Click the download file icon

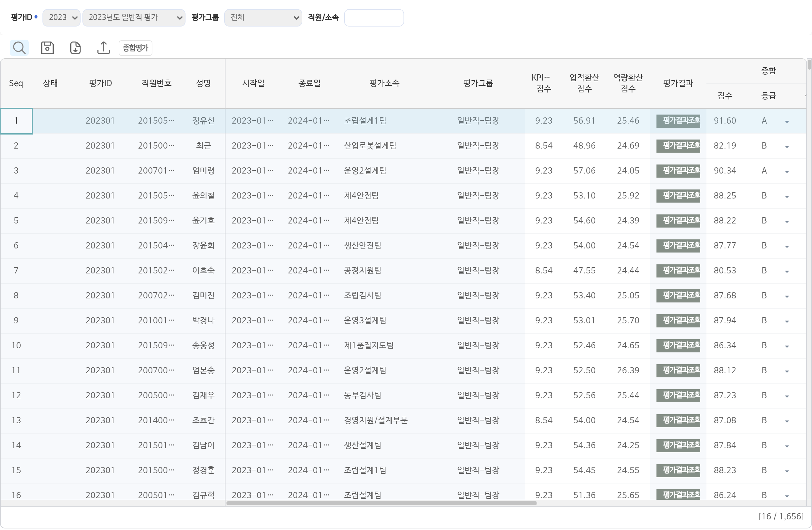click(x=75, y=48)
